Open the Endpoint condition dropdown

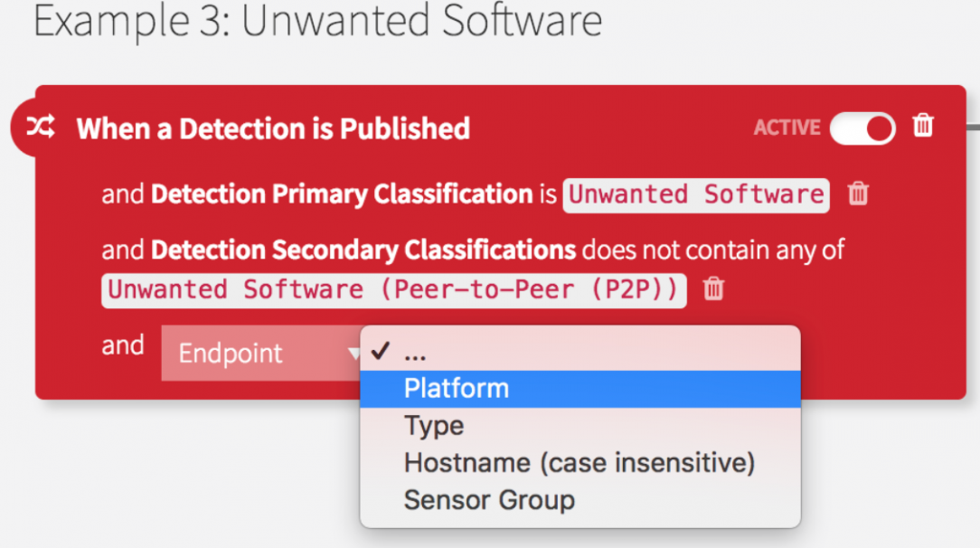[x=262, y=354]
